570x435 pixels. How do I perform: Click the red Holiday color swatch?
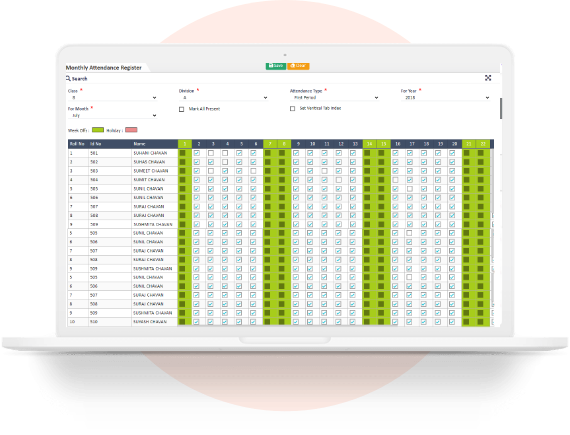(x=131, y=130)
